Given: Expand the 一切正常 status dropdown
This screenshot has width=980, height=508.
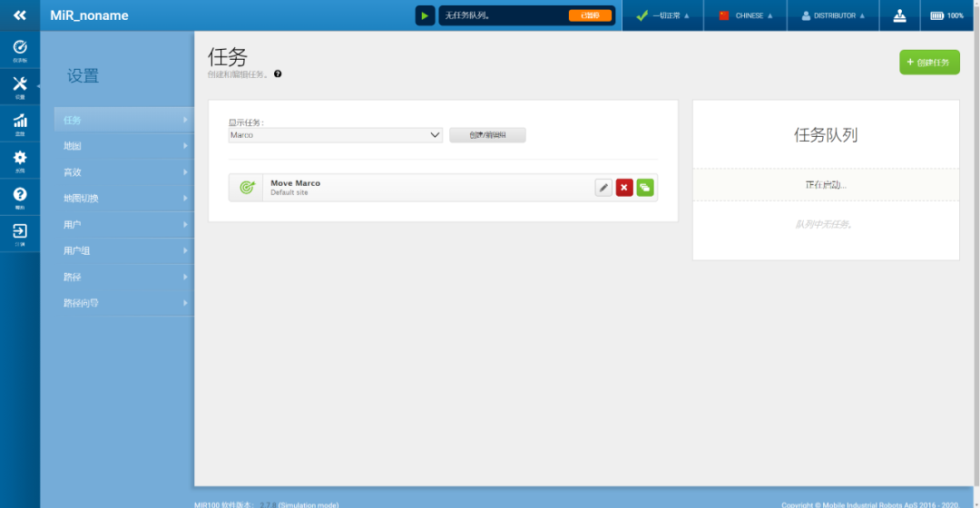Looking at the screenshot, I should pyautogui.click(x=662, y=15).
